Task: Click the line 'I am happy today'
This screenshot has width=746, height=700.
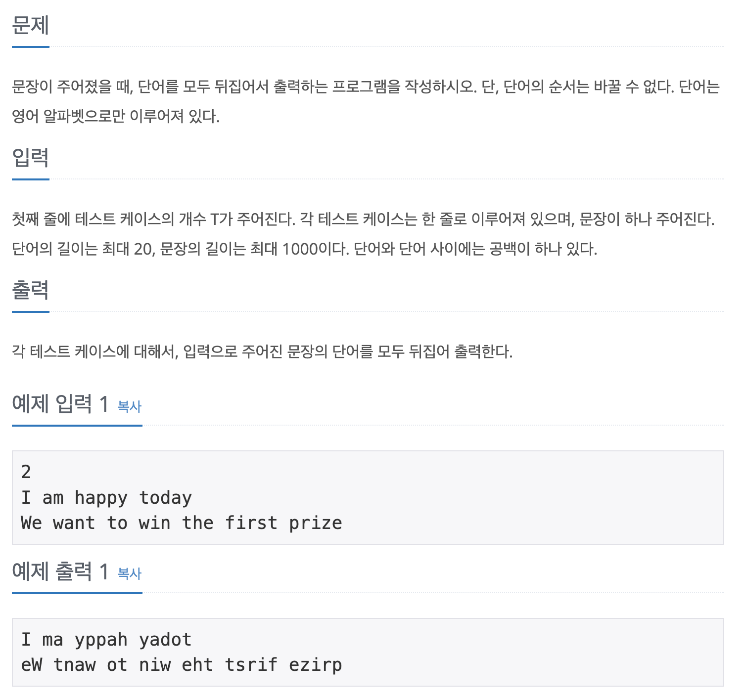Action: [x=106, y=498]
